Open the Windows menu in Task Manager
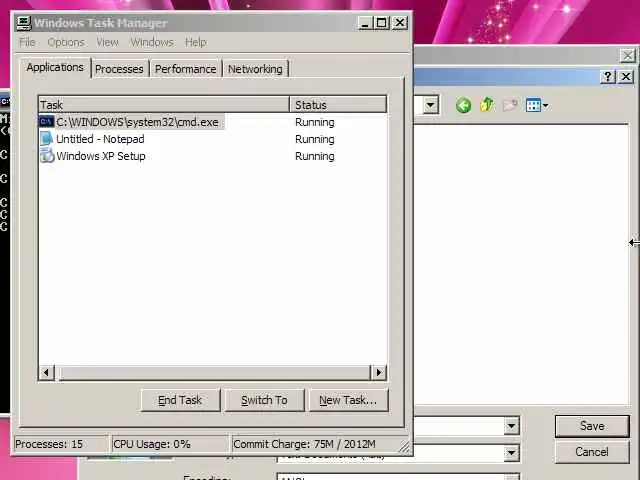Screen dimensions: 640x480 (x=152, y=42)
